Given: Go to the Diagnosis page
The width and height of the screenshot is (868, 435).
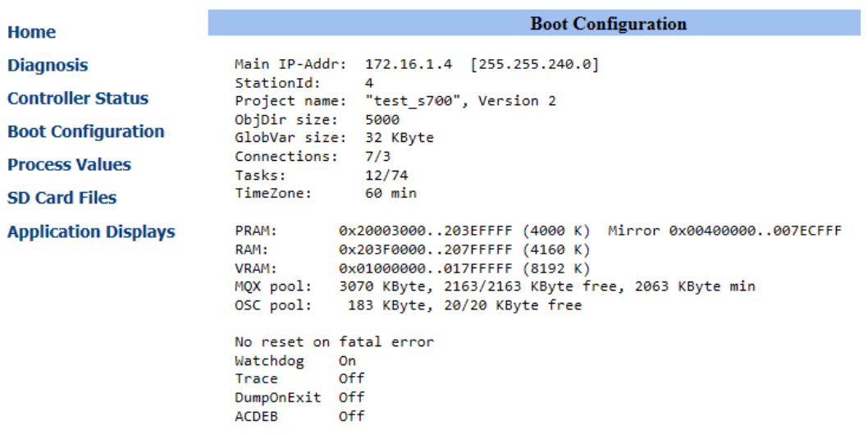Looking at the screenshot, I should point(48,66).
